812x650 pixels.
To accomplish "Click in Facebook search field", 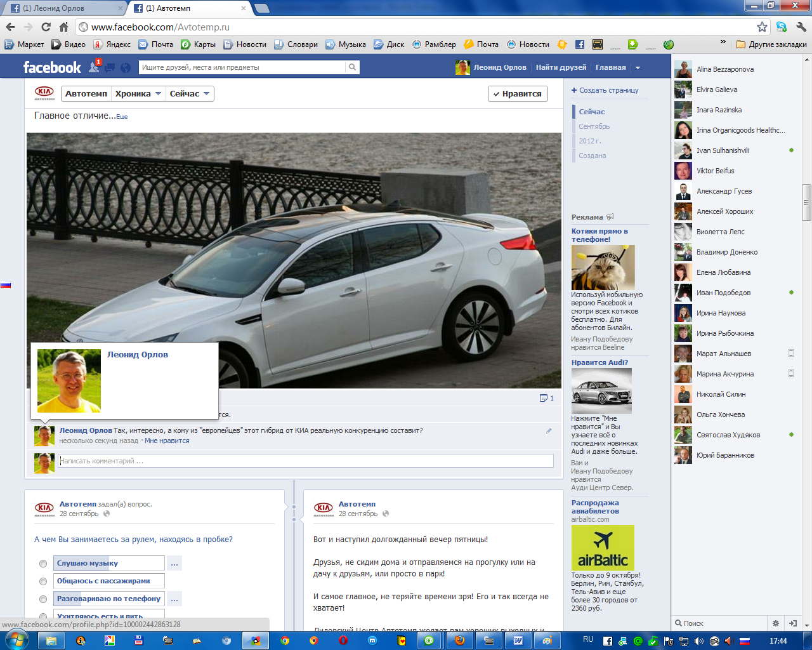I will tap(242, 67).
